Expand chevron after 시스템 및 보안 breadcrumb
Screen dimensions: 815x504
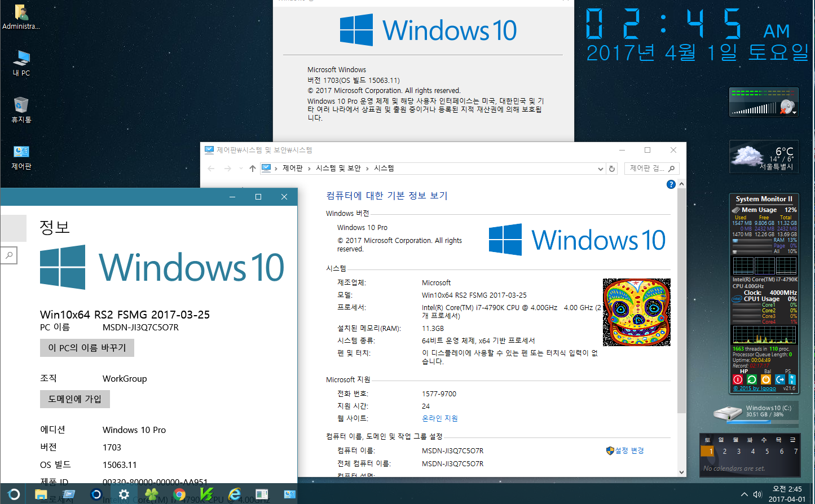click(x=368, y=169)
